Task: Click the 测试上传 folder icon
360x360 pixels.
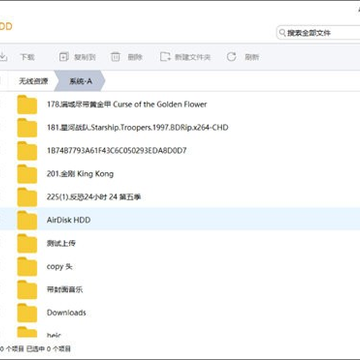Action: [x=27, y=243]
